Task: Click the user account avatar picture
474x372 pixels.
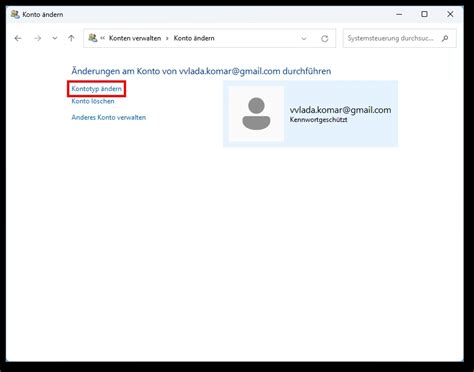Action: [x=256, y=114]
